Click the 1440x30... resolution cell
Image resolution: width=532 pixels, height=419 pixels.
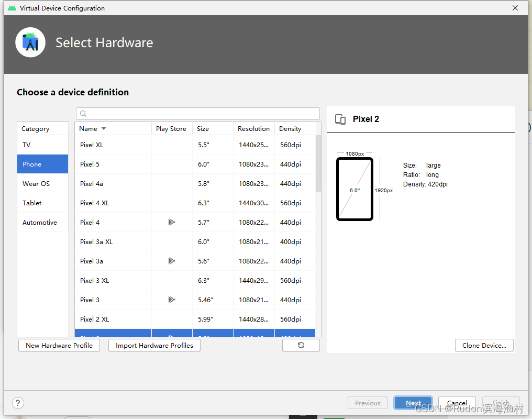tap(254, 203)
